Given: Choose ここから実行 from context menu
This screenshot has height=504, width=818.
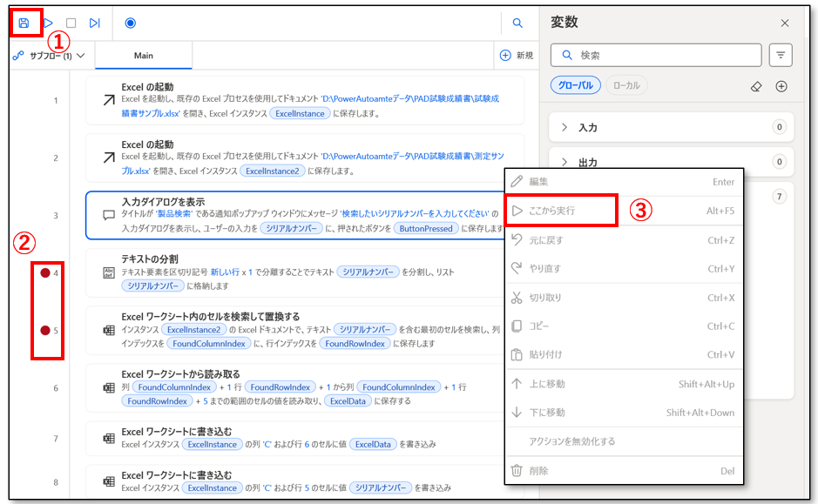Looking at the screenshot, I should pos(553,211).
